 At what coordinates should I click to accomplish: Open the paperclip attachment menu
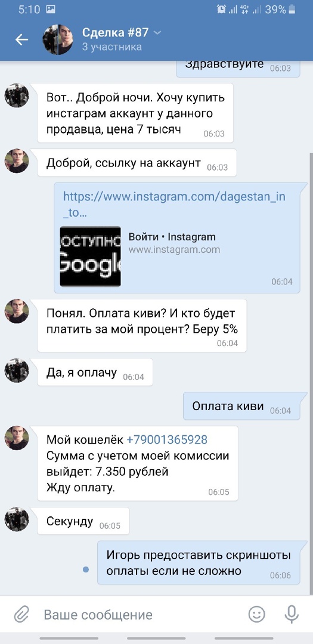click(x=21, y=615)
